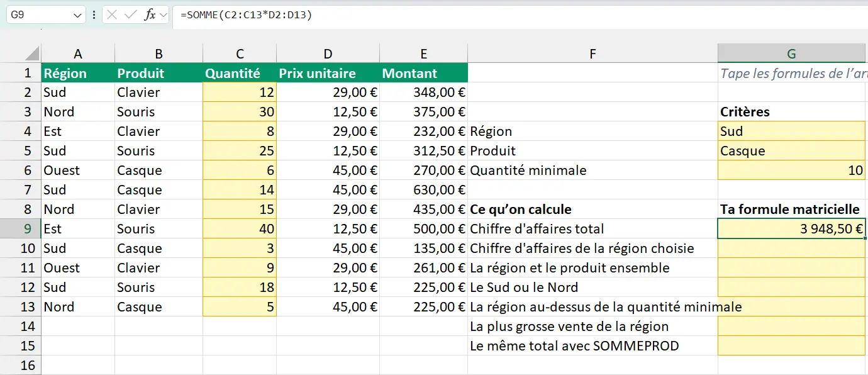The image size is (868, 375).
Task: Select the Tape les formules italic cell
Action: 792,73
